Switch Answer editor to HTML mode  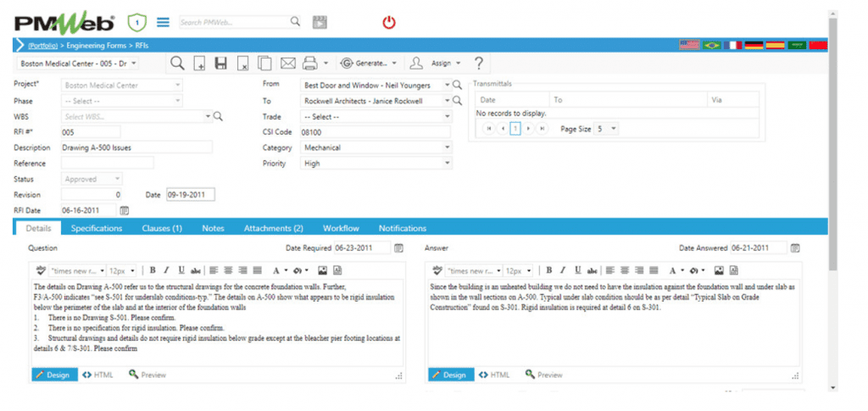[x=494, y=375]
